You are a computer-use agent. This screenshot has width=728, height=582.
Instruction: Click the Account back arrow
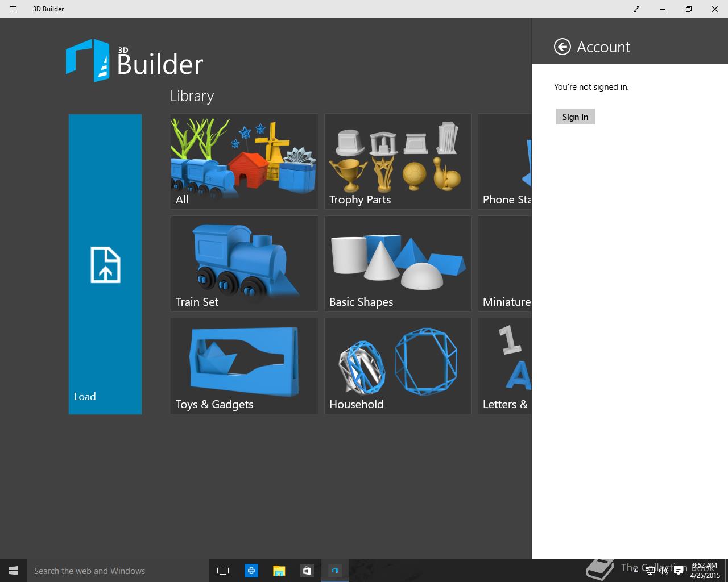(562, 47)
